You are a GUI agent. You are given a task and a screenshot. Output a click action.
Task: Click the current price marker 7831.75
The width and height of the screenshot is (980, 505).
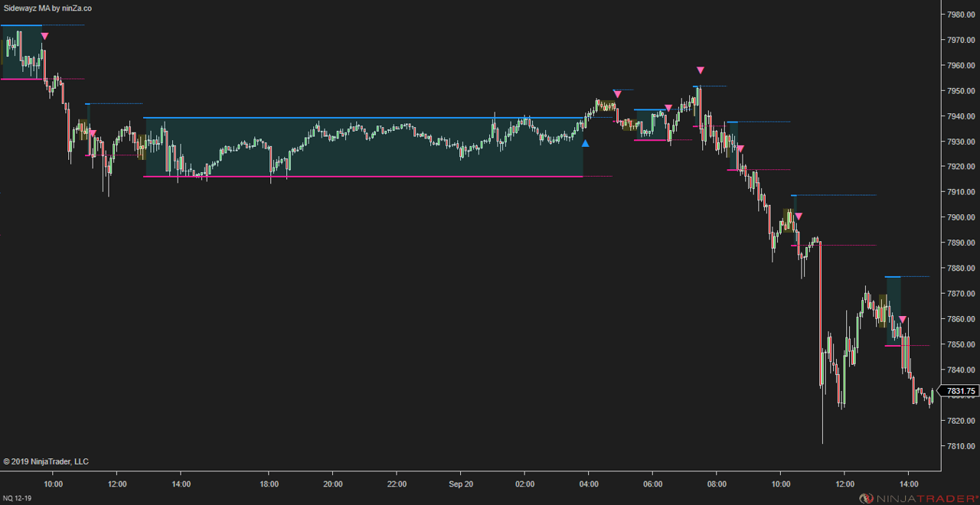[x=960, y=391]
